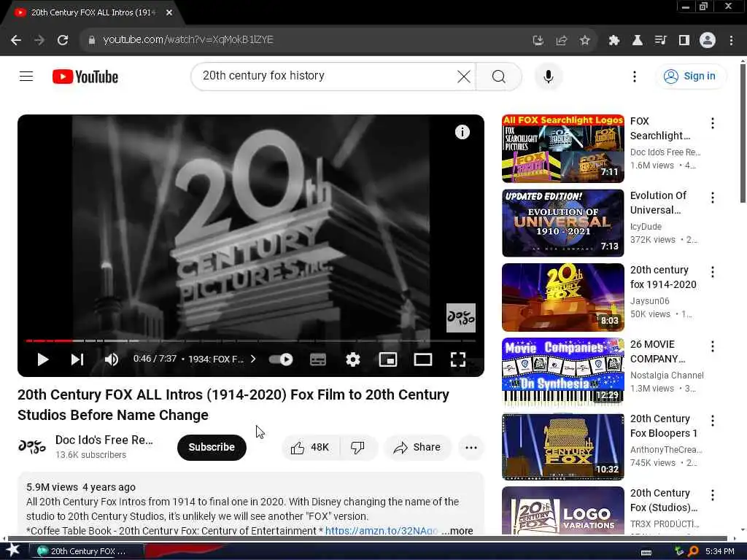Skip to the next video
Screen dimensions: 747x560
click(77, 359)
